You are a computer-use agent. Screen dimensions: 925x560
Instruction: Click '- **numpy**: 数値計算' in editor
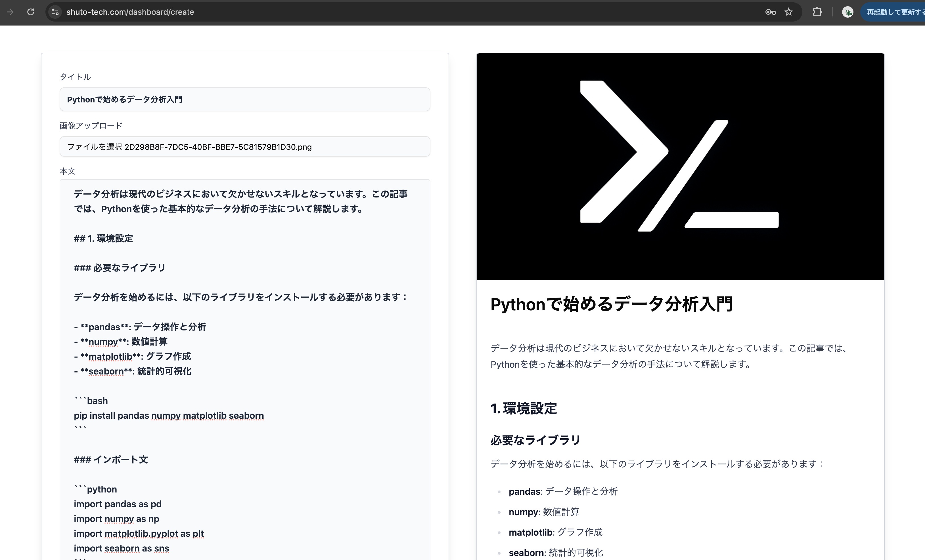point(121,341)
